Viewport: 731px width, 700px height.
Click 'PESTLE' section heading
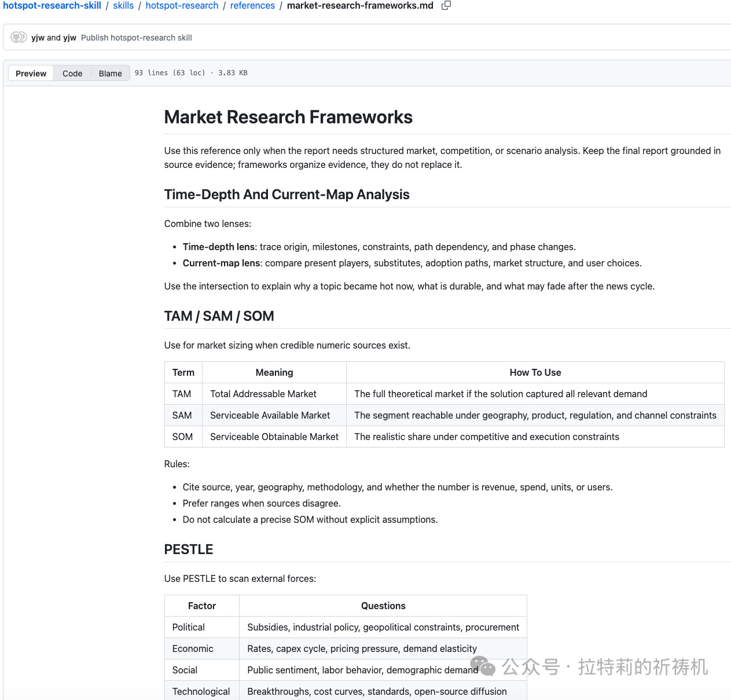point(189,549)
